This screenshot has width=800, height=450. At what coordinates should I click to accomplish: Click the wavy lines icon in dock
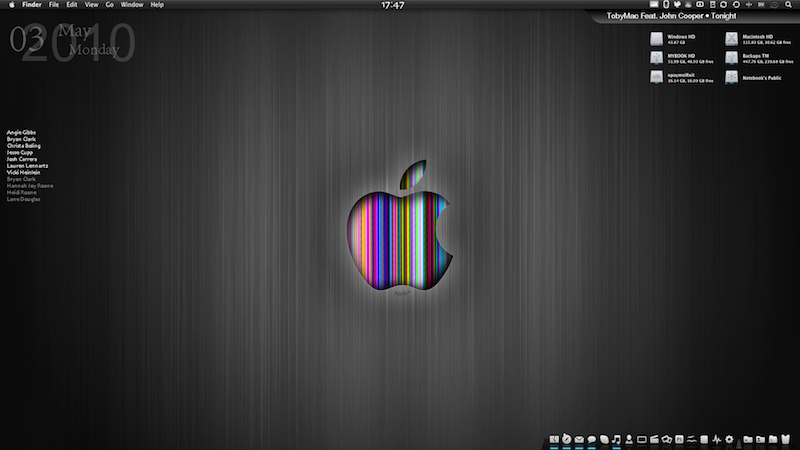pos(692,439)
